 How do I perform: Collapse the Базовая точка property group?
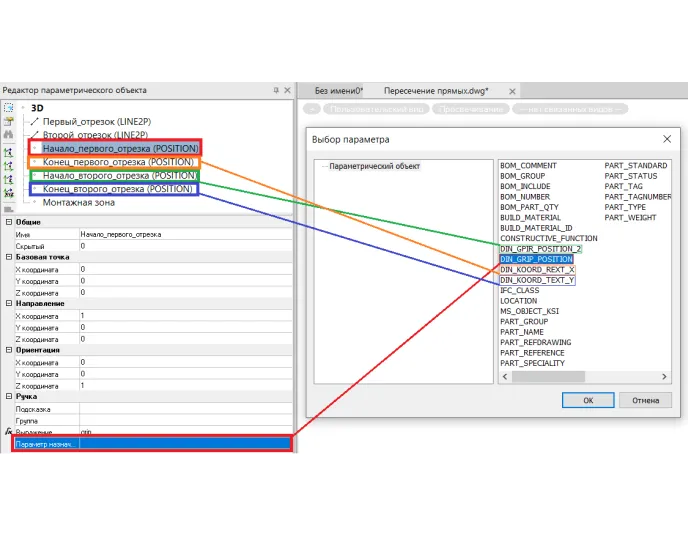[8, 257]
